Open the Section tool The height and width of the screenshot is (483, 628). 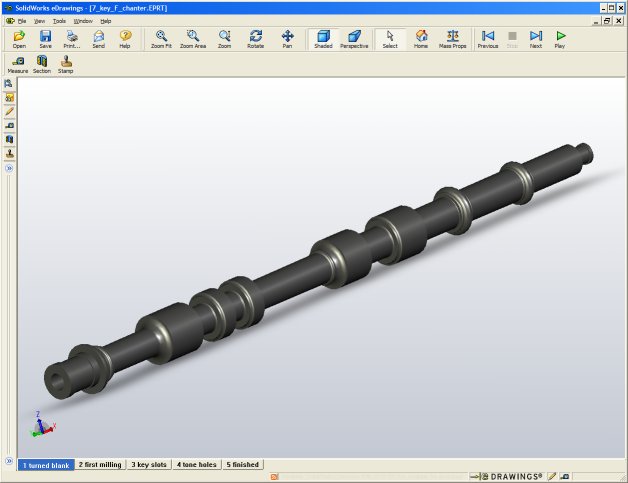(x=42, y=64)
